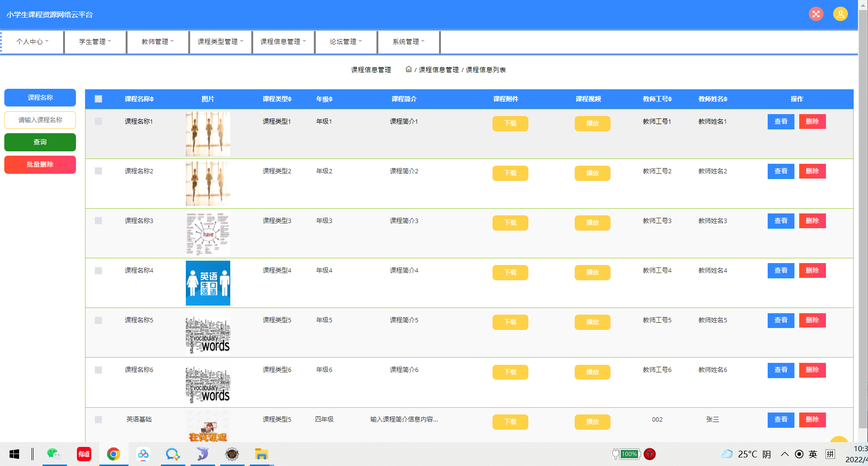Viewport: 868px width, 466px height.
Task: Expand the 教师管理 menu
Action: [158, 42]
